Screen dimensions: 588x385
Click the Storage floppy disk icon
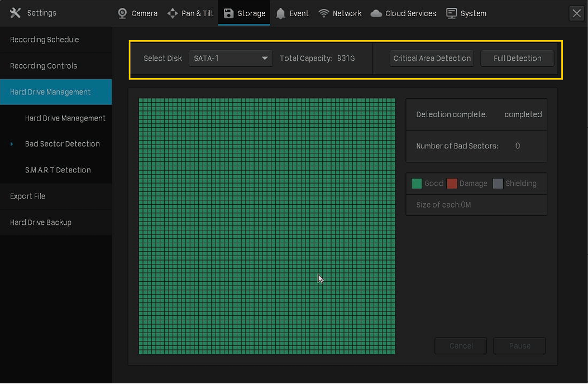(228, 13)
